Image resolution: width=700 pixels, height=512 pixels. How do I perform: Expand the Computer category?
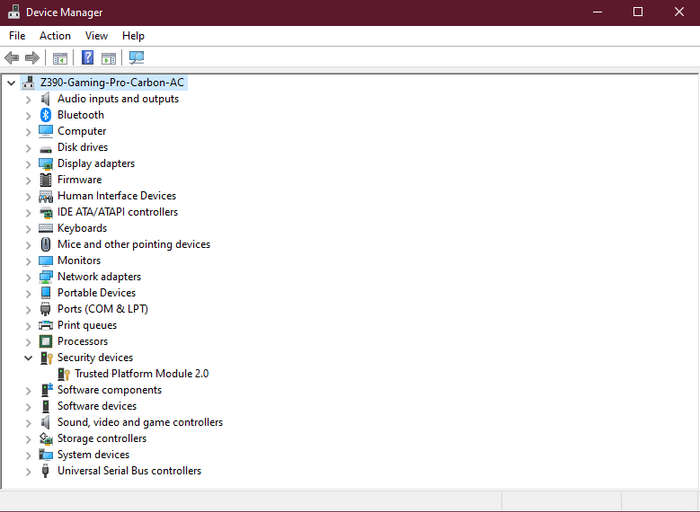(28, 132)
